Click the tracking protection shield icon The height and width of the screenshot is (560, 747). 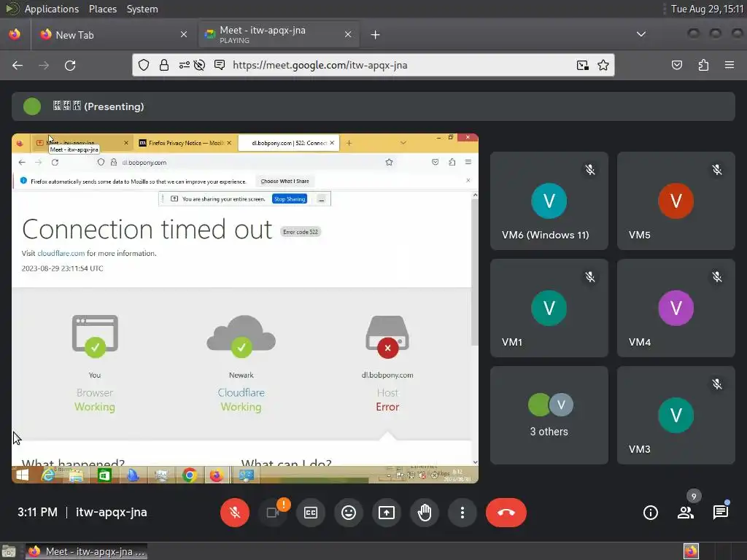pyautogui.click(x=144, y=65)
